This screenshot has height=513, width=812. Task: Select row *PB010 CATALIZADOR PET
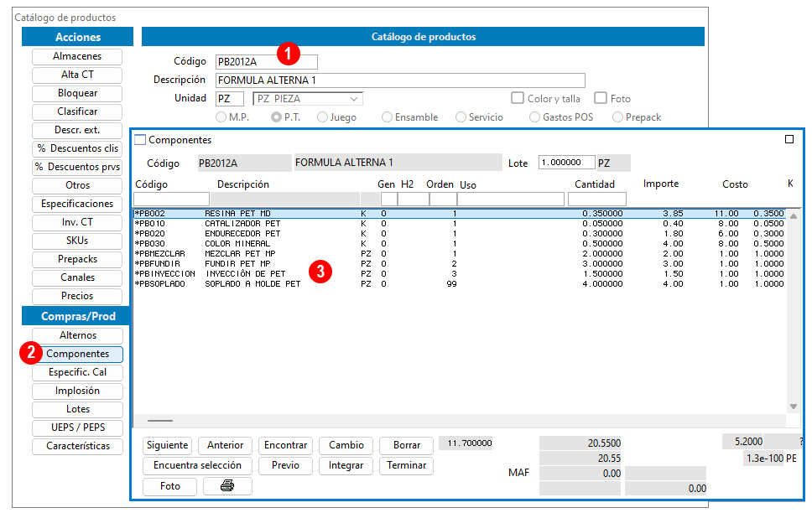click(x=460, y=224)
